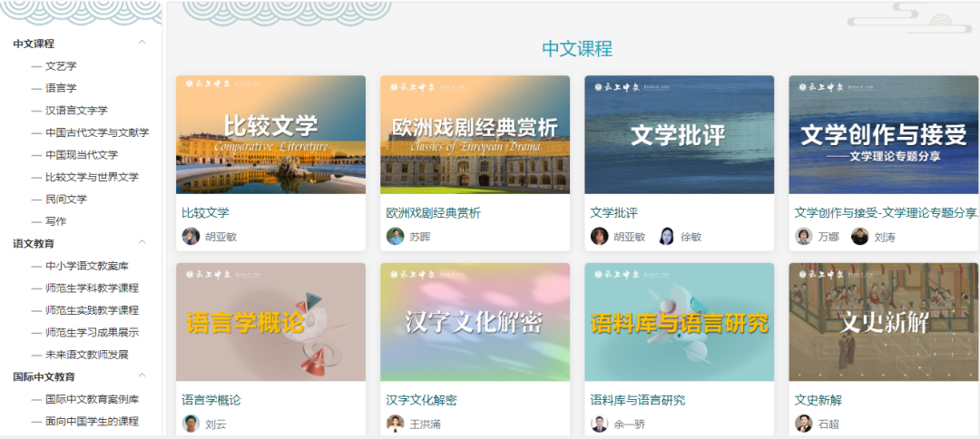
Task: Open the 语料库与语言研究 course title link
Action: coord(638,400)
